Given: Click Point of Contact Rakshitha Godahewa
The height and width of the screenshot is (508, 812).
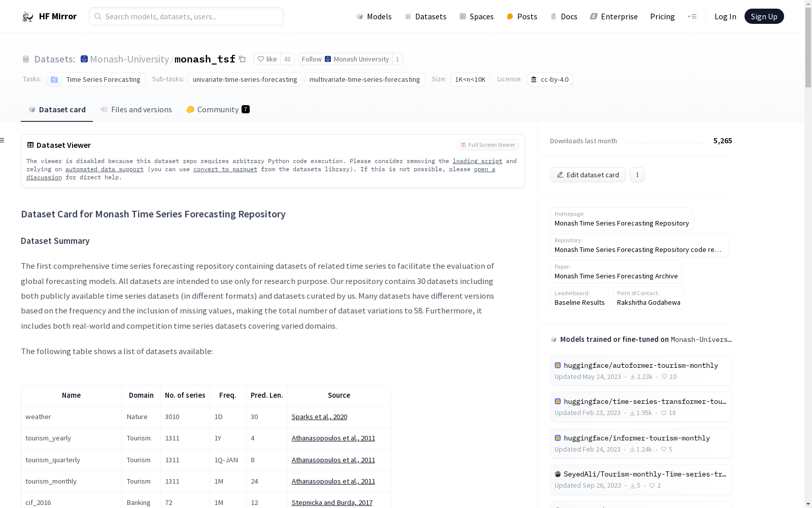Looking at the screenshot, I should (649, 298).
